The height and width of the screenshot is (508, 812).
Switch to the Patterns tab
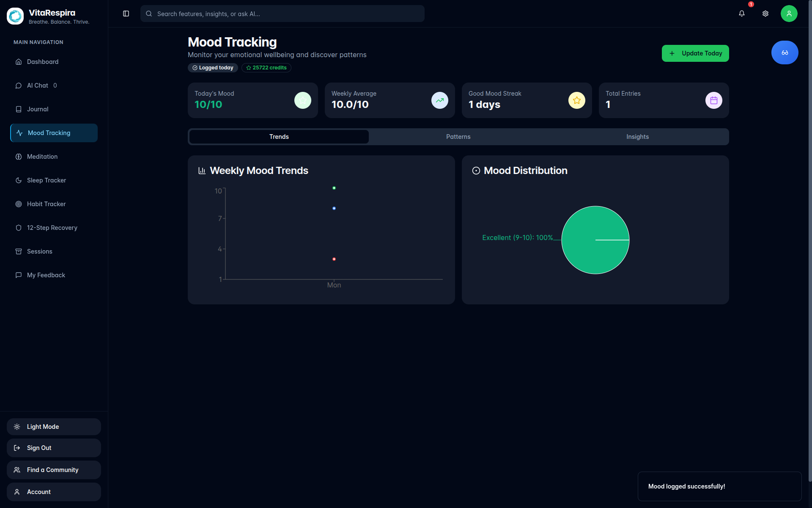coord(458,137)
